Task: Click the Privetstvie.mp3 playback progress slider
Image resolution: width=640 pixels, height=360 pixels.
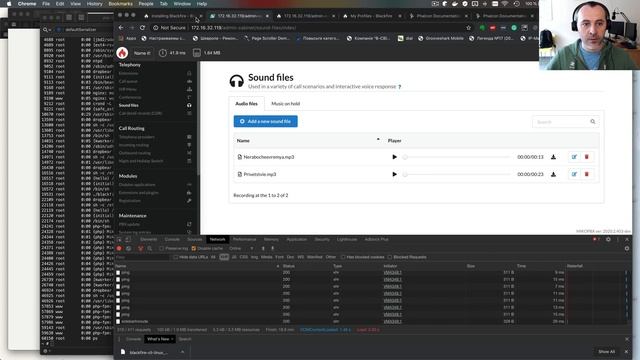Action: tap(457, 174)
